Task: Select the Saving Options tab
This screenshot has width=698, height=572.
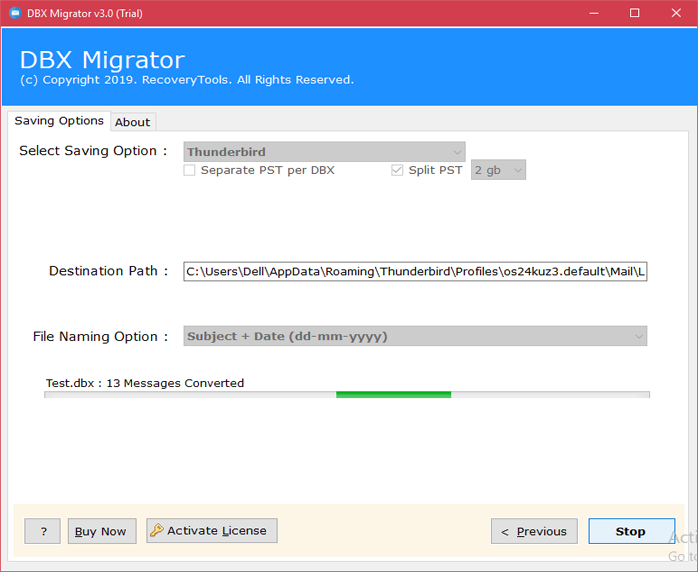Action: pos(59,121)
